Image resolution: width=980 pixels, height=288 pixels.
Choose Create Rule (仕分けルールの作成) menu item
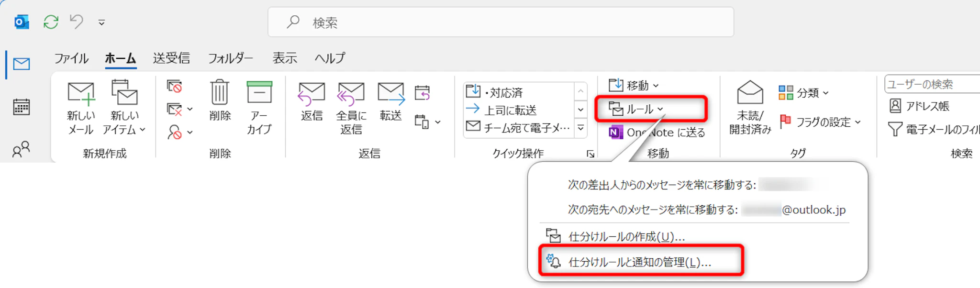click(626, 236)
